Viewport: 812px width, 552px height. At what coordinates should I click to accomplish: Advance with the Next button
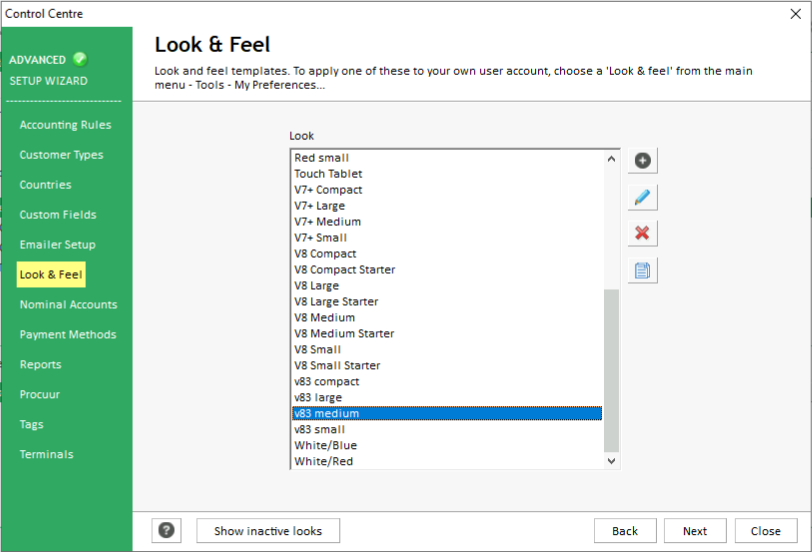695,531
